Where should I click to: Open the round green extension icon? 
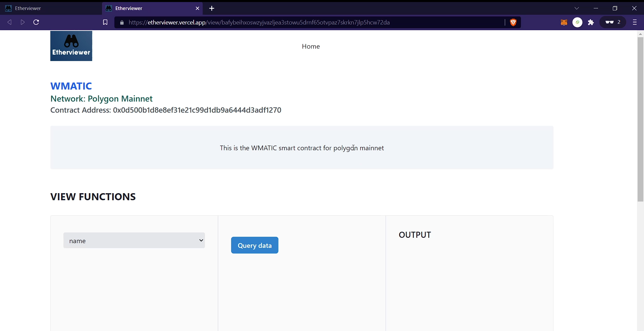coord(577,22)
